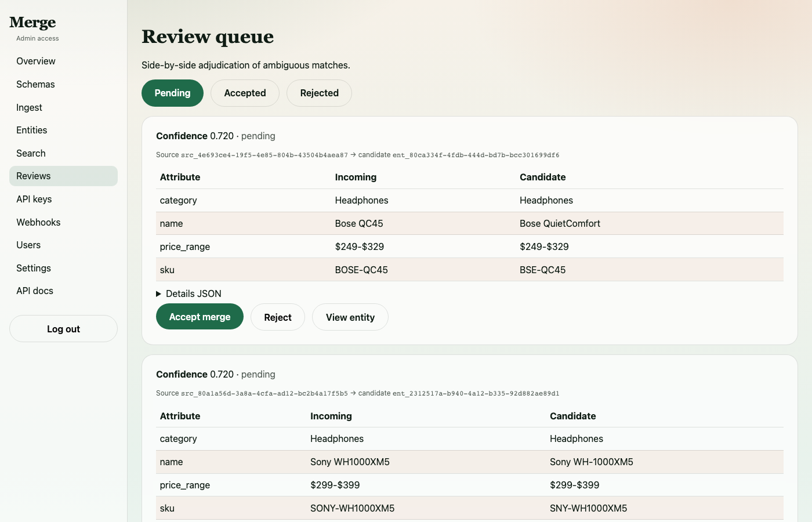Image resolution: width=812 pixels, height=522 pixels.
Task: Select candidate price '$299-$399' in Sony card
Action: pos(575,485)
